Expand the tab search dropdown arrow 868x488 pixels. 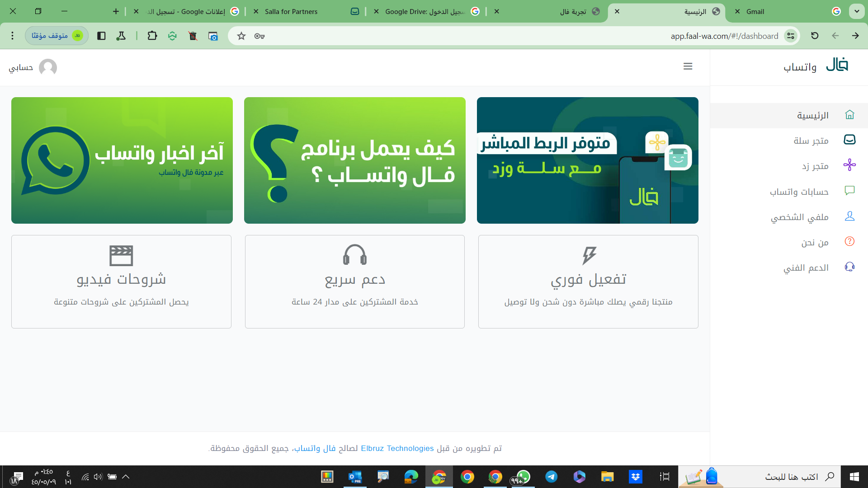[856, 11]
